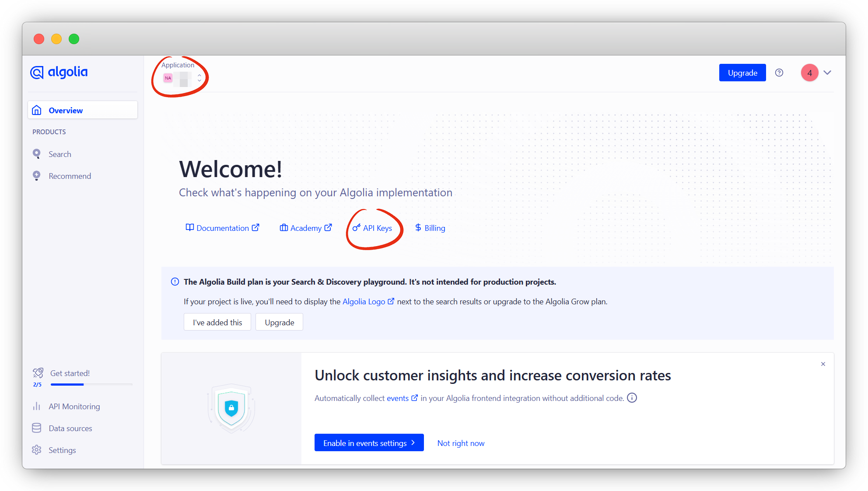The image size is (868, 491).
Task: Click 'Enable in events settings' button
Action: tap(369, 443)
